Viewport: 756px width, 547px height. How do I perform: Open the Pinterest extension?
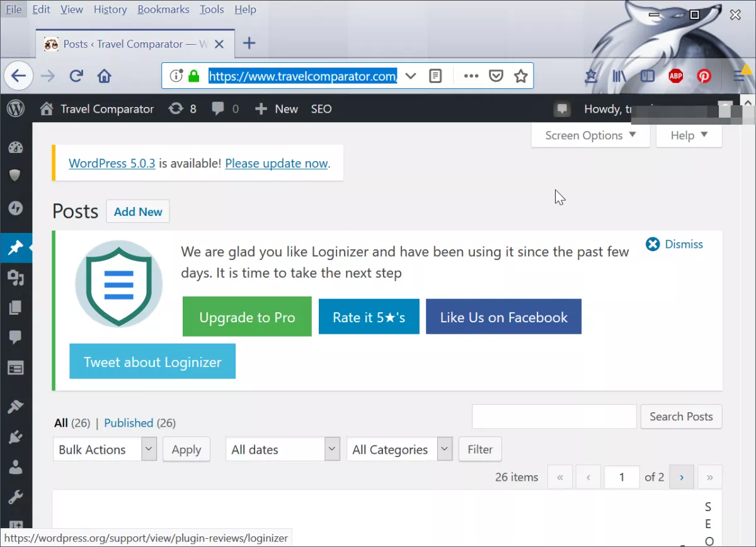point(704,76)
